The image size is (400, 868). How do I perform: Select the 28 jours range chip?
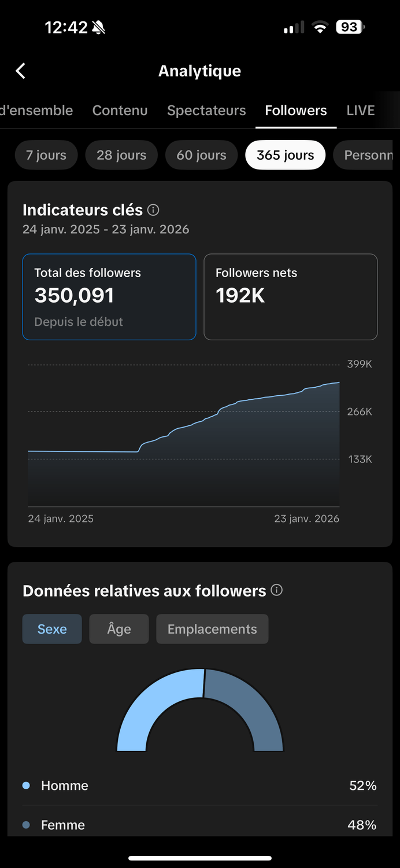[x=121, y=155]
